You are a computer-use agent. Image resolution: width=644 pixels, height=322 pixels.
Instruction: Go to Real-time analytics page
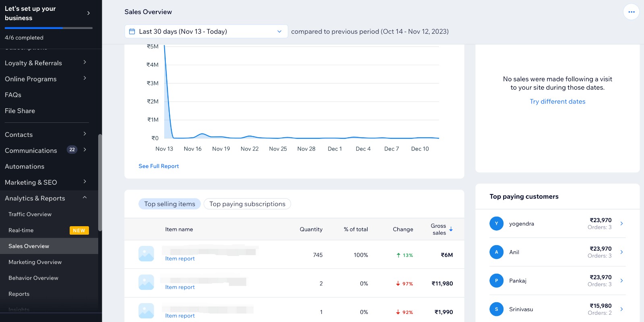pos(21,230)
